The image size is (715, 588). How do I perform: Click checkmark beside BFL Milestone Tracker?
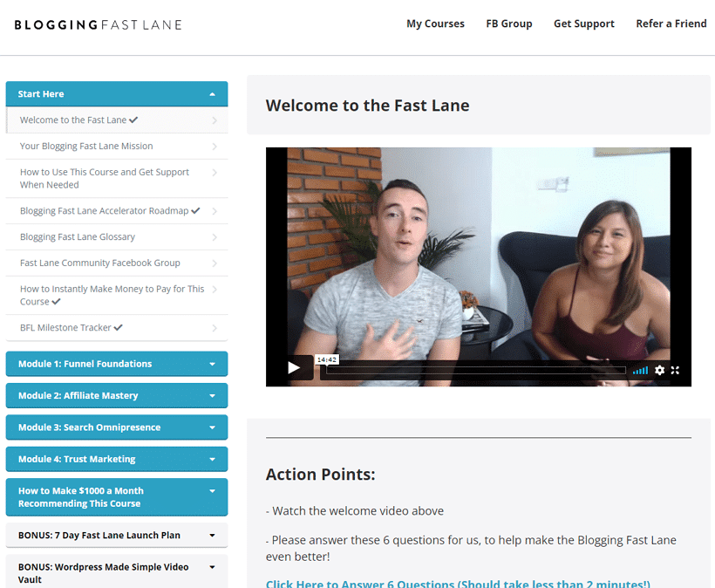click(x=118, y=327)
